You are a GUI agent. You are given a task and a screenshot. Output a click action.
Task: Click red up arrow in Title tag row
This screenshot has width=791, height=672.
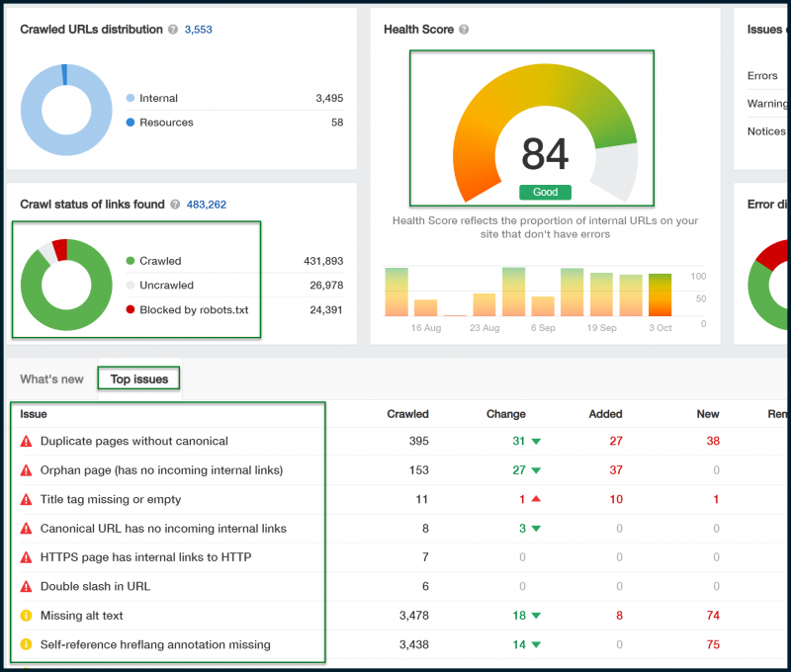(x=536, y=499)
